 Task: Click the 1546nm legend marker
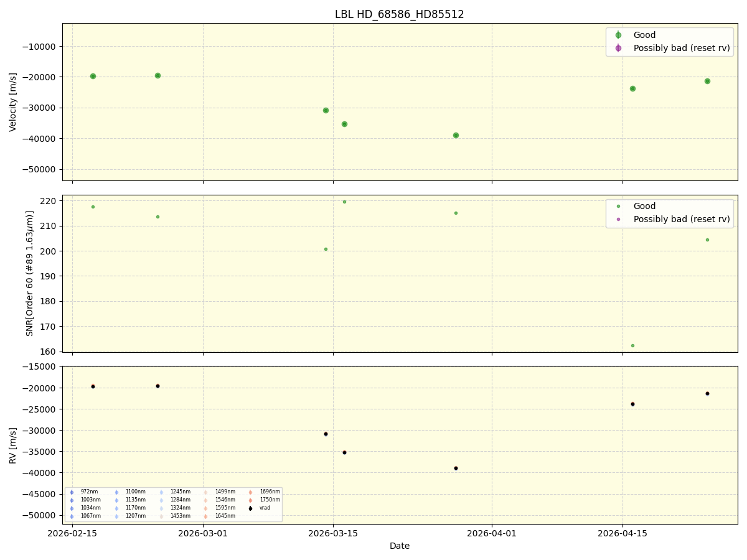206,500
